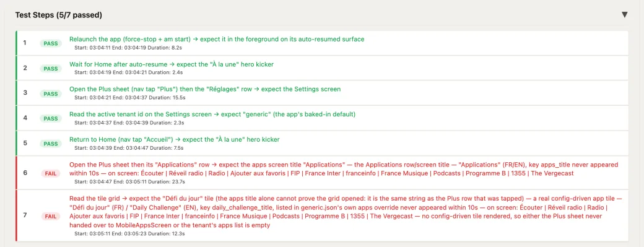
Task: Click step number 3
Action: tap(25, 93)
